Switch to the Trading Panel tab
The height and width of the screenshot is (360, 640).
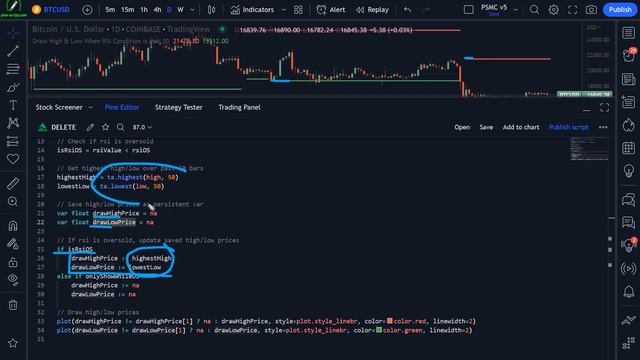239,107
